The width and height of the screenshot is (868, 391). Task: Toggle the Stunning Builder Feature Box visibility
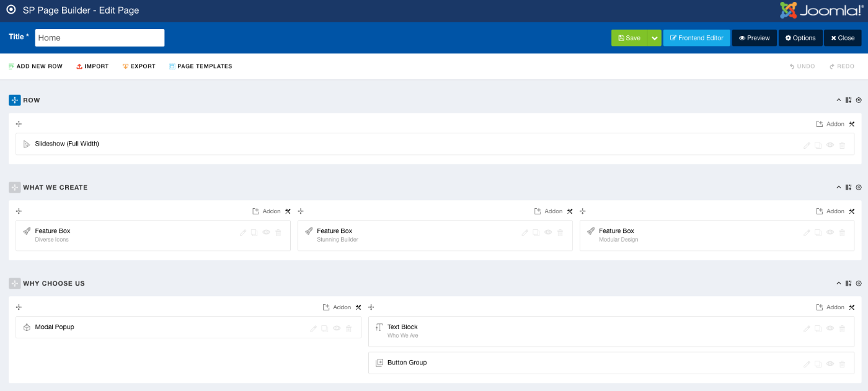(548, 232)
